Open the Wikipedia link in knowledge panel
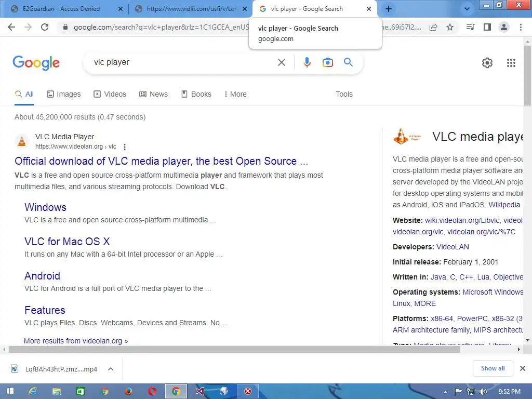This screenshot has width=532, height=399. click(504, 205)
